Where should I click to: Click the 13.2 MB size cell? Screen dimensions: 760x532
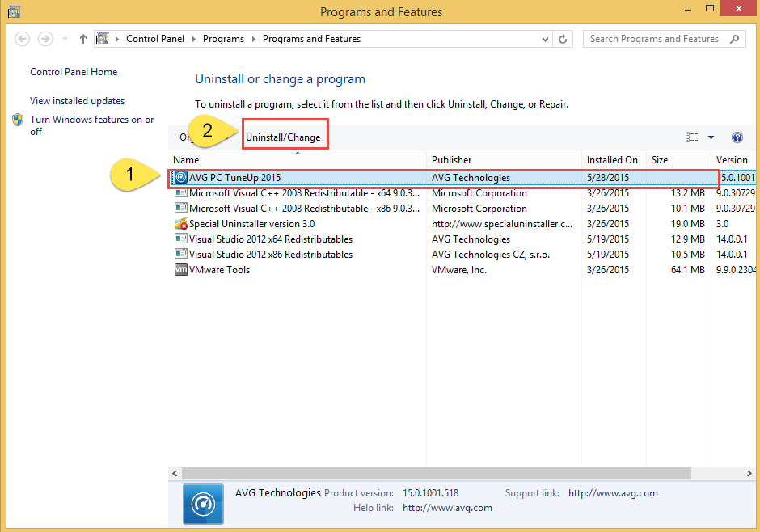pyautogui.click(x=688, y=193)
